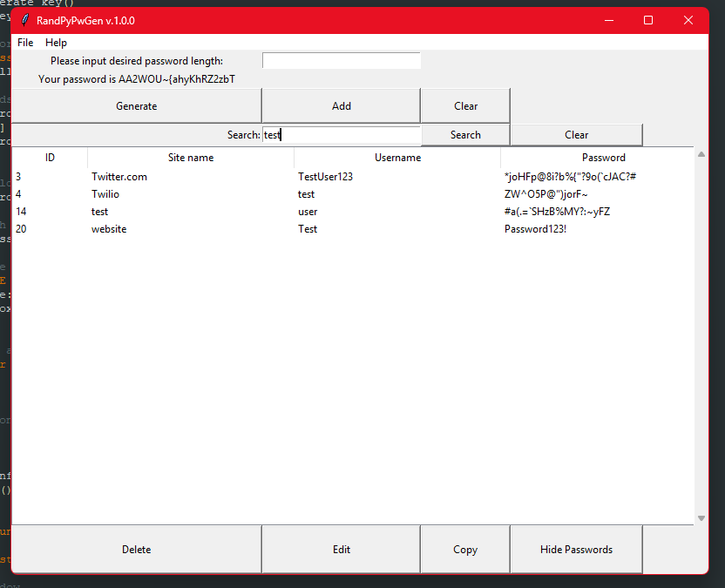Minimize the RandPyPwGen window
Screen dimensions: 725x588
(x=609, y=20)
